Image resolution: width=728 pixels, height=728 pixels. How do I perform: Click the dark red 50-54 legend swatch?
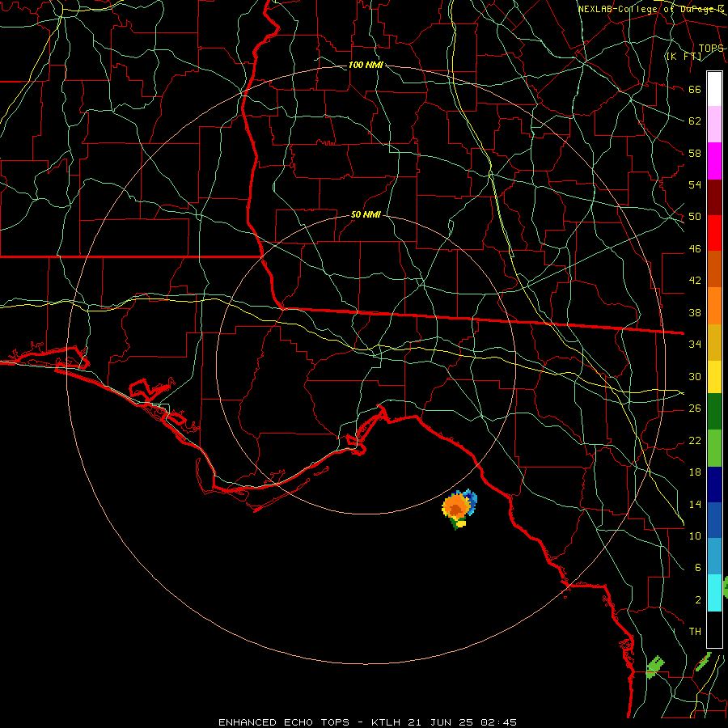pyautogui.click(x=714, y=197)
